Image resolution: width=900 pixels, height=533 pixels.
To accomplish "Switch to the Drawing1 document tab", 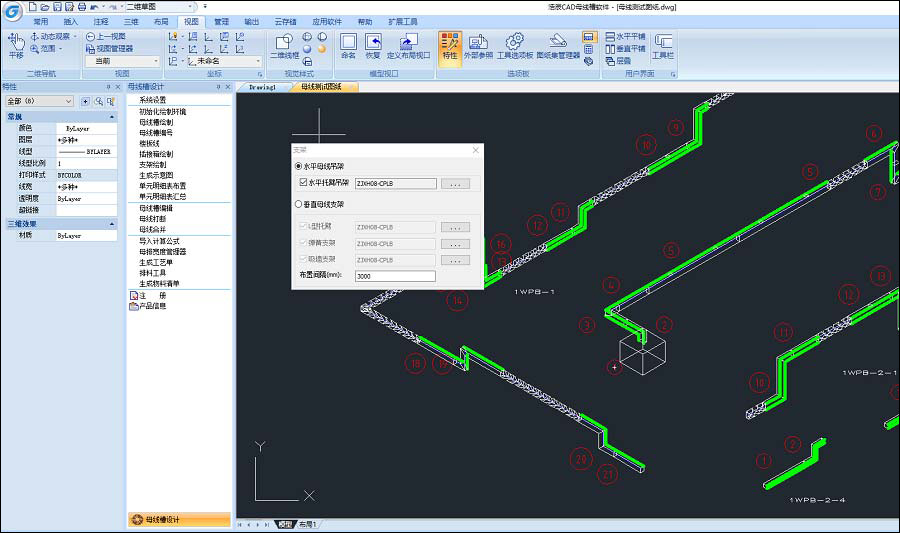I will pos(263,87).
